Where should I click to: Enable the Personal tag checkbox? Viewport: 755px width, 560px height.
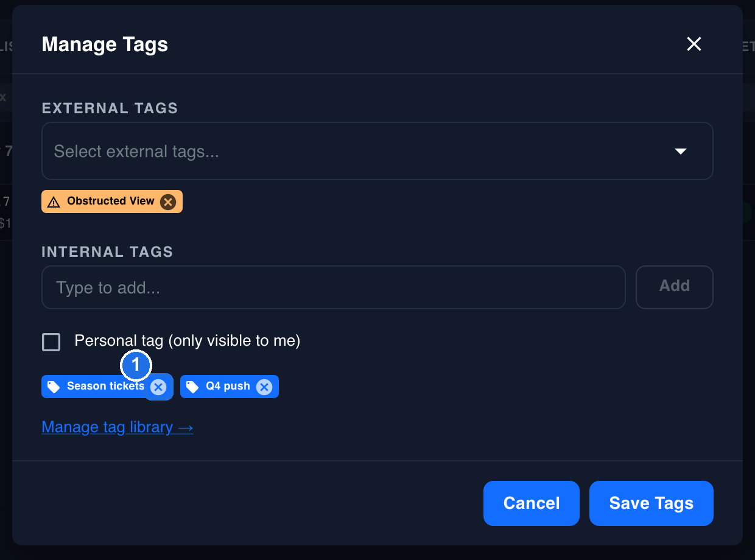click(x=51, y=342)
